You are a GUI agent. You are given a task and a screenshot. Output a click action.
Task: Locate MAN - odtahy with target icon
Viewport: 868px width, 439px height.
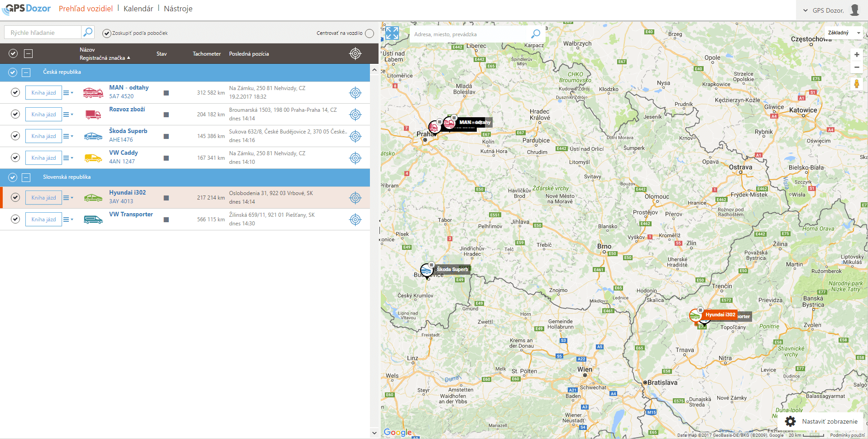(355, 93)
